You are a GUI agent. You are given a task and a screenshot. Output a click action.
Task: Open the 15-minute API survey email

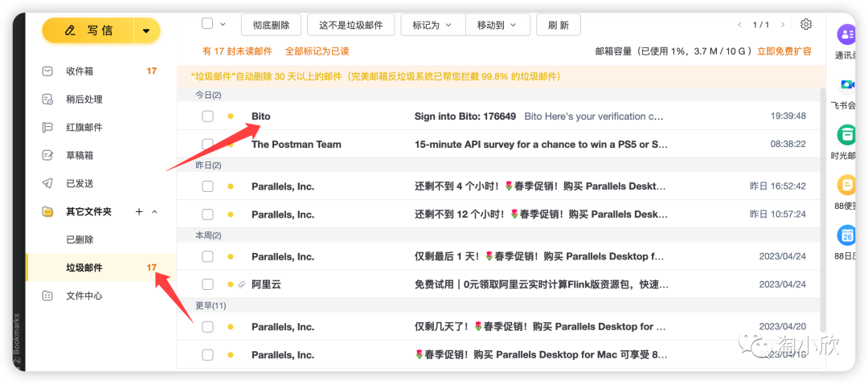[x=541, y=145]
